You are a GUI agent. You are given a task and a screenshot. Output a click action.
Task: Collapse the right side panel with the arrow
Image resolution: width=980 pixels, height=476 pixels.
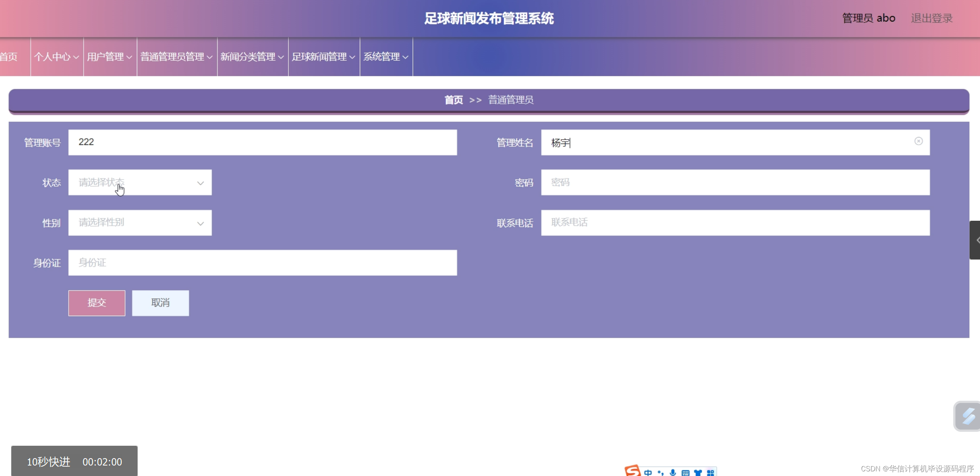point(976,240)
